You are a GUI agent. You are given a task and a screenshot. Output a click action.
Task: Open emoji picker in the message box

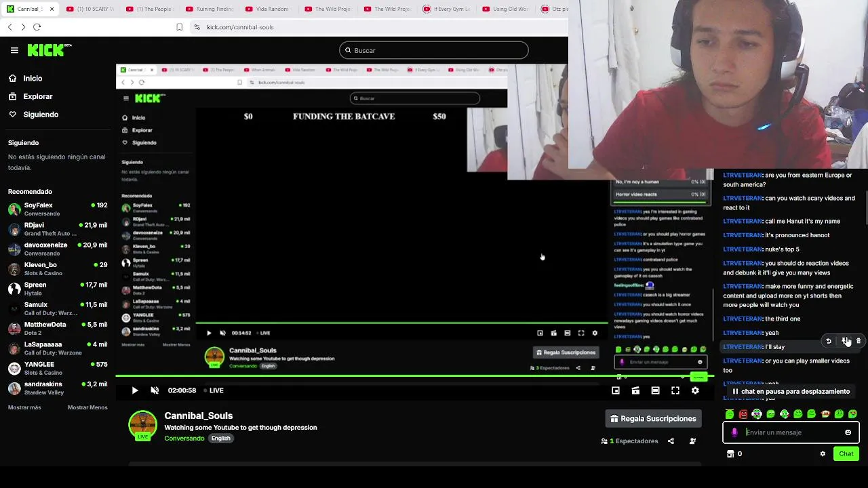point(848,432)
